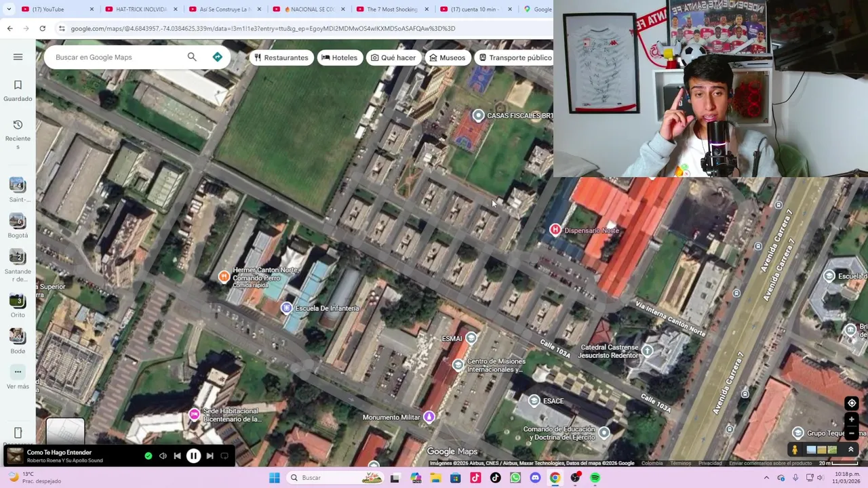This screenshot has height=488, width=868.
Task: Switch to the HAT-TRICK INOLVIDABLE tab
Action: [x=140, y=9]
